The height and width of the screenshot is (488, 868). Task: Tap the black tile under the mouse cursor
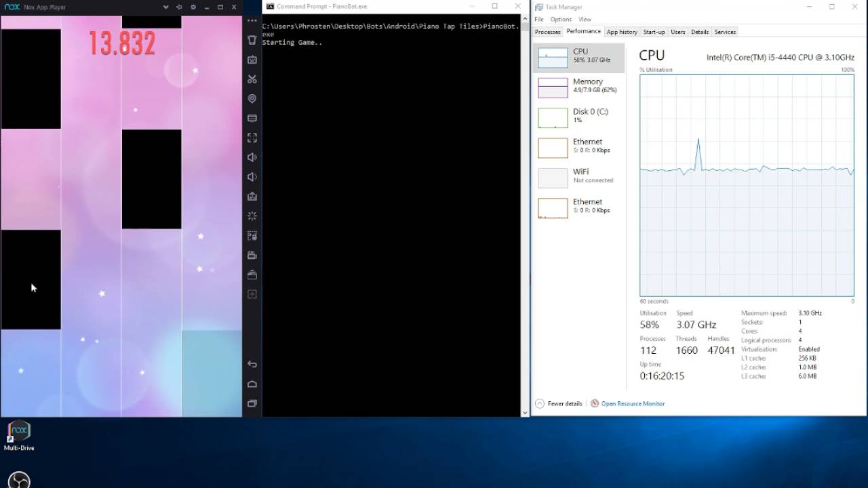click(x=31, y=279)
